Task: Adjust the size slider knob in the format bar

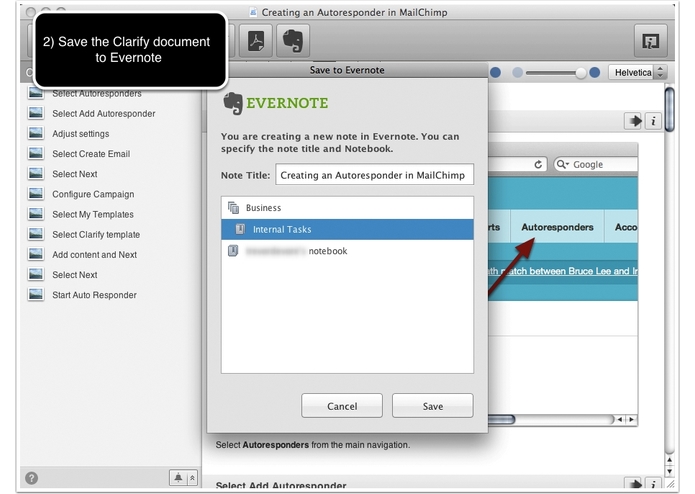Action: point(580,73)
